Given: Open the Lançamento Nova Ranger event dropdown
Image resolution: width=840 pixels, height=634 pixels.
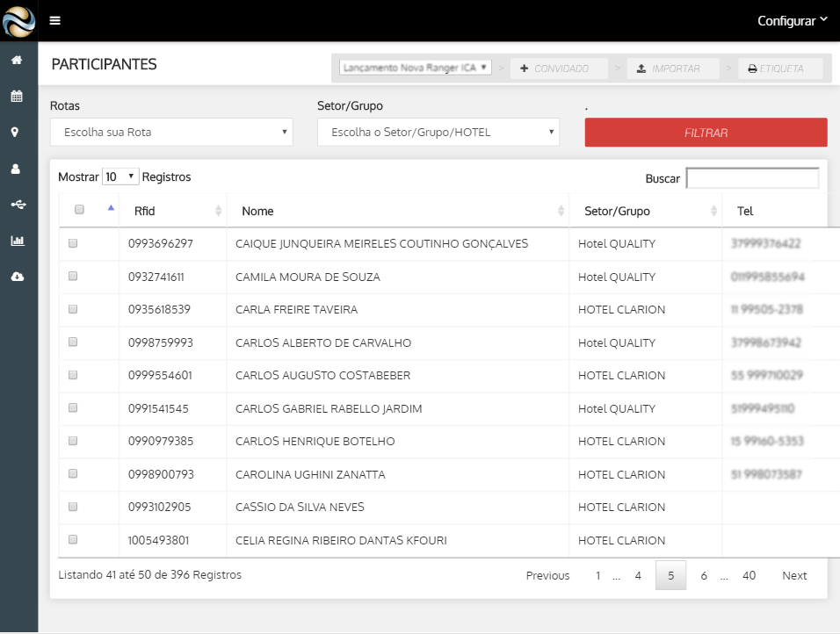Looking at the screenshot, I should (x=416, y=68).
